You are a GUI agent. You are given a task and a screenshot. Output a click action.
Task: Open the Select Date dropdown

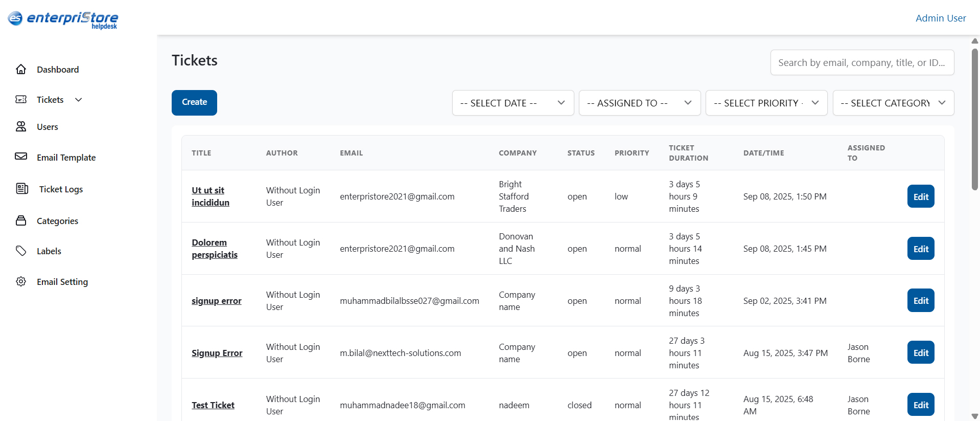(512, 103)
